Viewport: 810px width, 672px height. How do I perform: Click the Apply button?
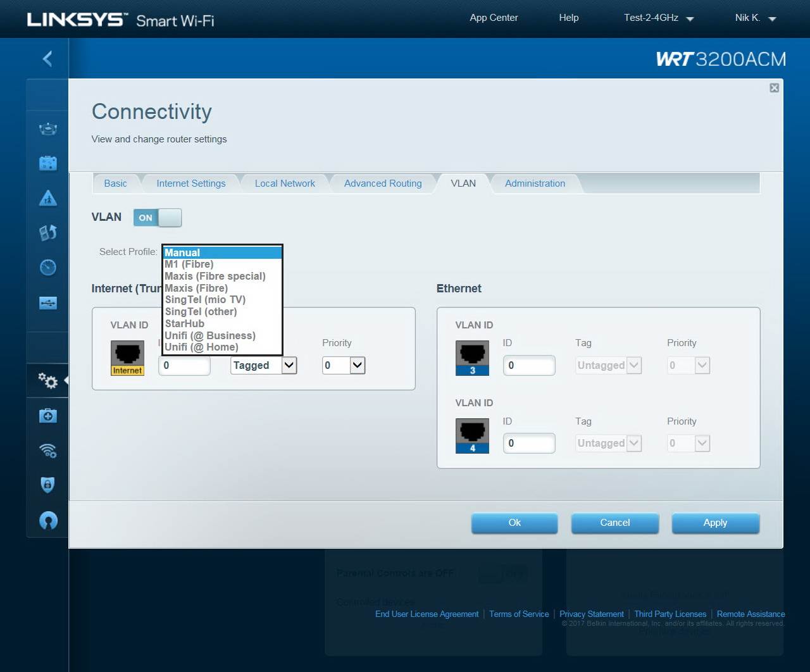click(715, 523)
